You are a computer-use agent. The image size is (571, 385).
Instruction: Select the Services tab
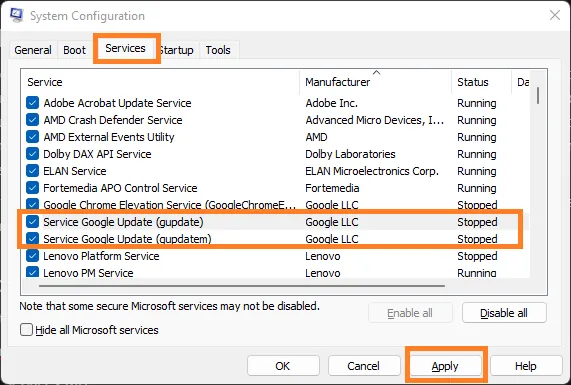(125, 48)
